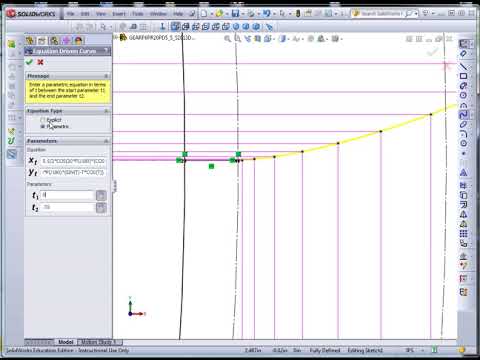Click in the Search SolidWorks box

click(381, 14)
